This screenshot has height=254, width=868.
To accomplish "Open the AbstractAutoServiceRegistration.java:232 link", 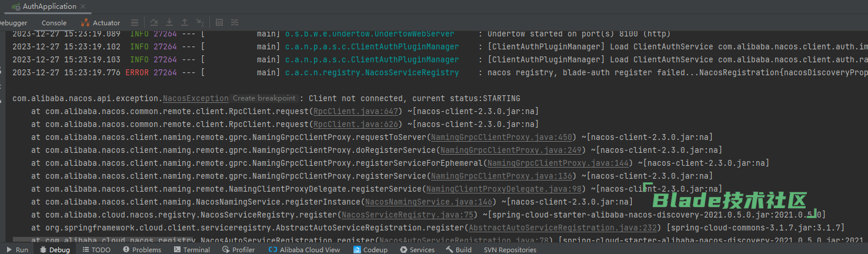I will [x=562, y=228].
